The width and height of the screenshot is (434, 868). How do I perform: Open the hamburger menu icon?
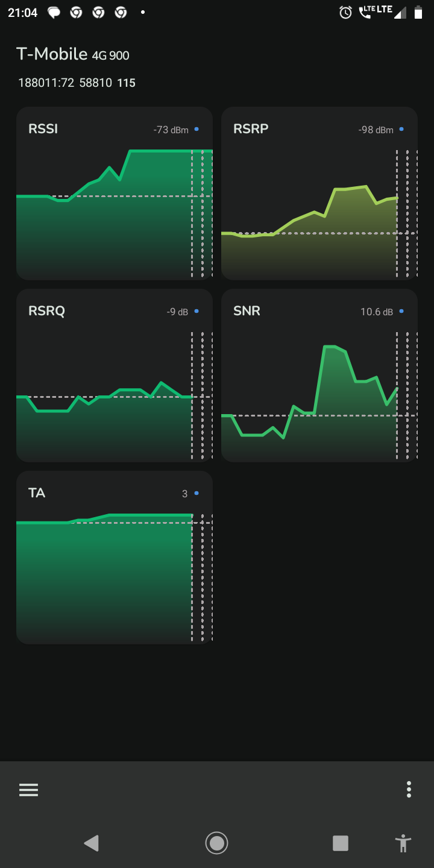point(28,790)
